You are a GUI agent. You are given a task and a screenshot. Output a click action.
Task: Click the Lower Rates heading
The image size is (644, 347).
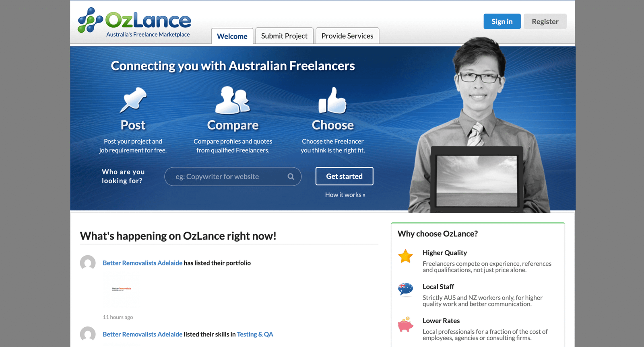point(441,321)
